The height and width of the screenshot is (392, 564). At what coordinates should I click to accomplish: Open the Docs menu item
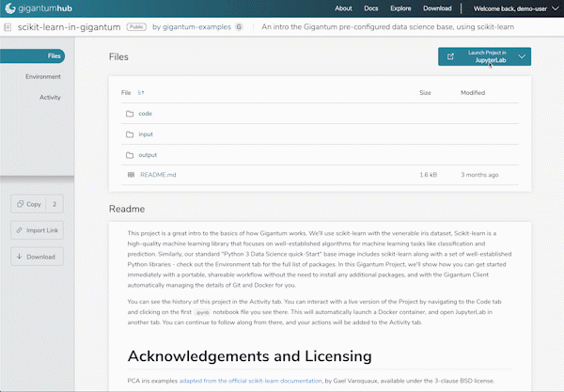point(371,8)
